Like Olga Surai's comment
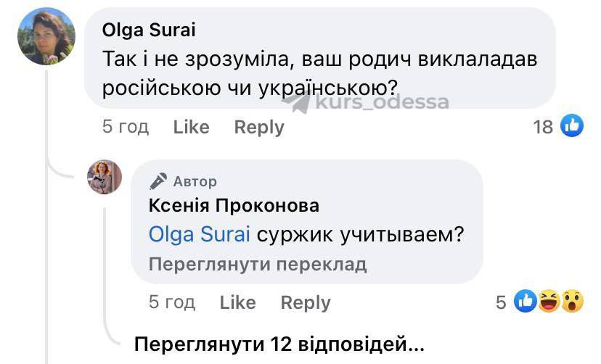Screen dimensions: 601x364 (191, 127)
